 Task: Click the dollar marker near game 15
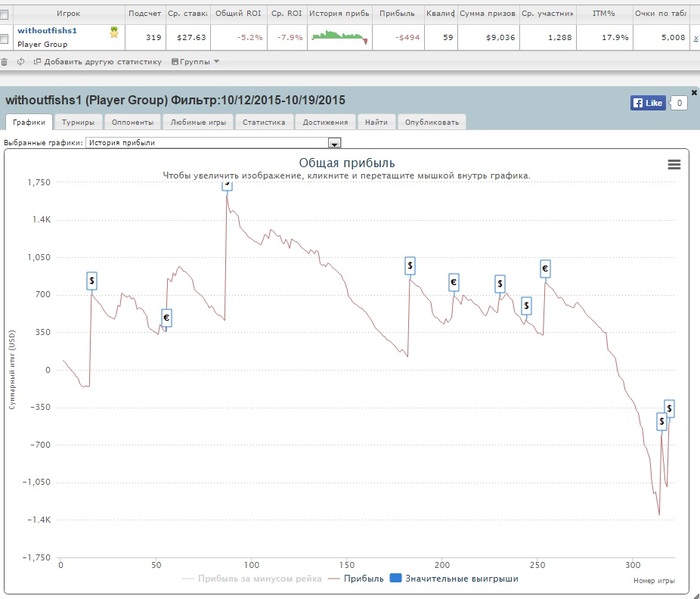click(x=92, y=281)
